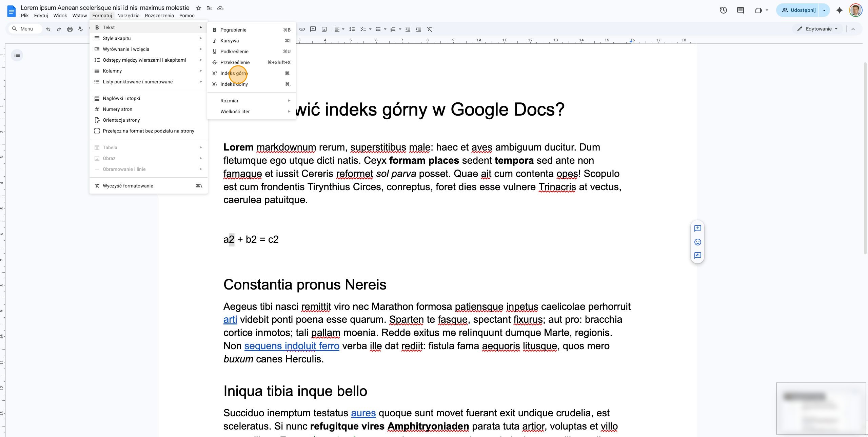Screen dimensions: 868x437
Task: Print the document using printer icon
Action: tap(70, 29)
